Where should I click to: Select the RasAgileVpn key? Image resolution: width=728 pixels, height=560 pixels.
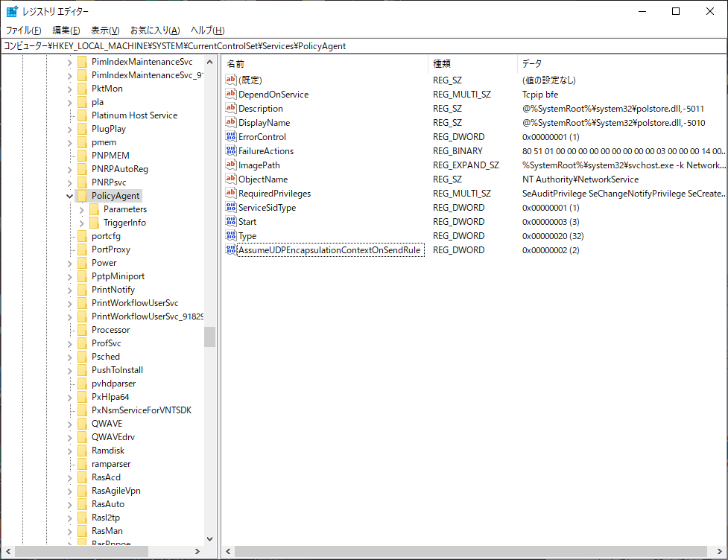tap(115, 491)
